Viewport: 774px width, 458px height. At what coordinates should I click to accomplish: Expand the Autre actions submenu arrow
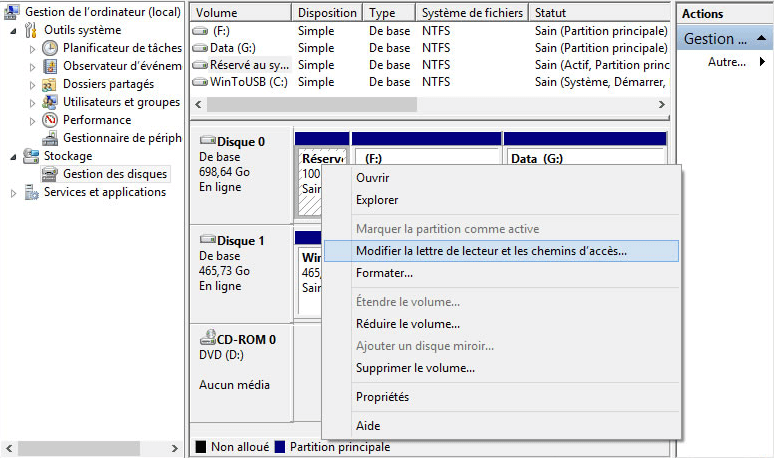pyautogui.click(x=762, y=62)
